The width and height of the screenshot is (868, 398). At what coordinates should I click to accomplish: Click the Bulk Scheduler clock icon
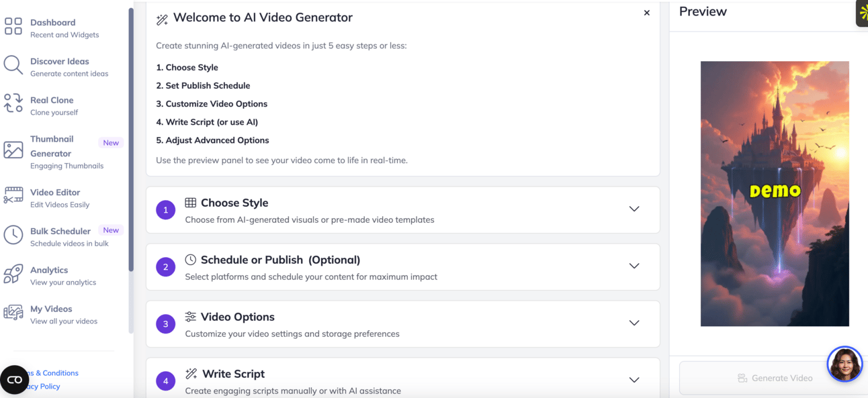(x=13, y=235)
